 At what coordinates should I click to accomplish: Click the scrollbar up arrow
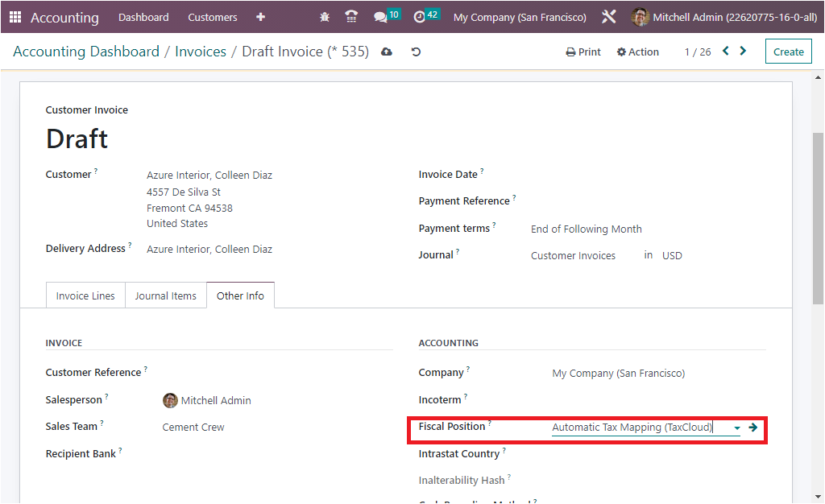[818, 78]
